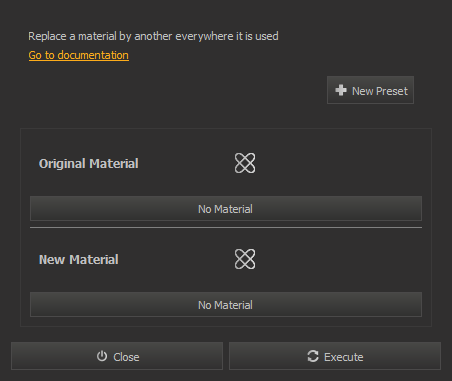Select the Original Material label
Screen dimensions: 452x381
point(89,164)
